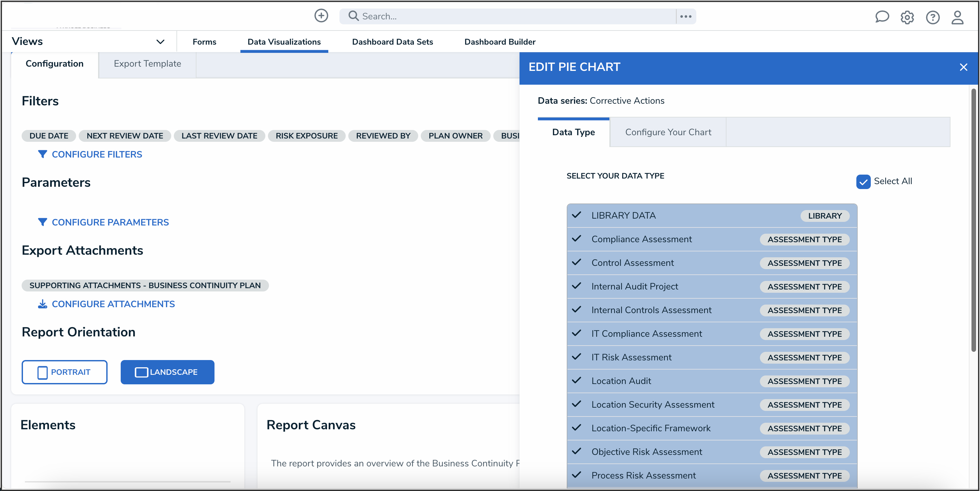This screenshot has width=980, height=491.
Task: Toggle the Select All checkbox
Action: [x=863, y=181]
